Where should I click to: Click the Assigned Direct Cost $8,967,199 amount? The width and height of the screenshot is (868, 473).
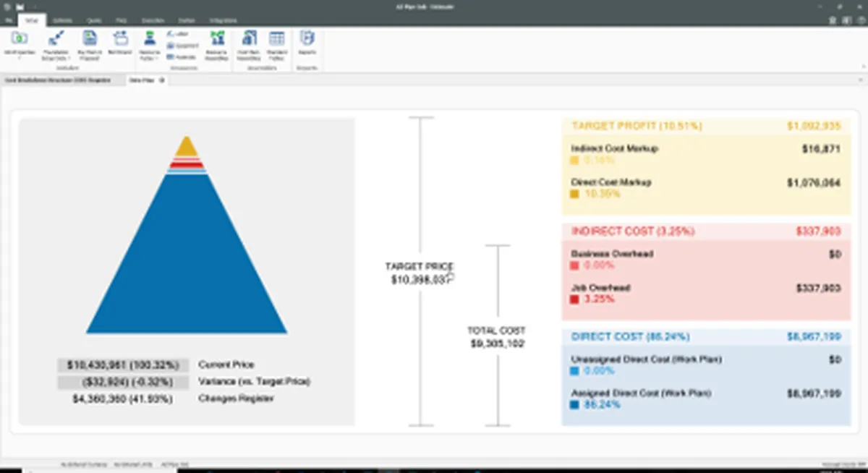(814, 393)
